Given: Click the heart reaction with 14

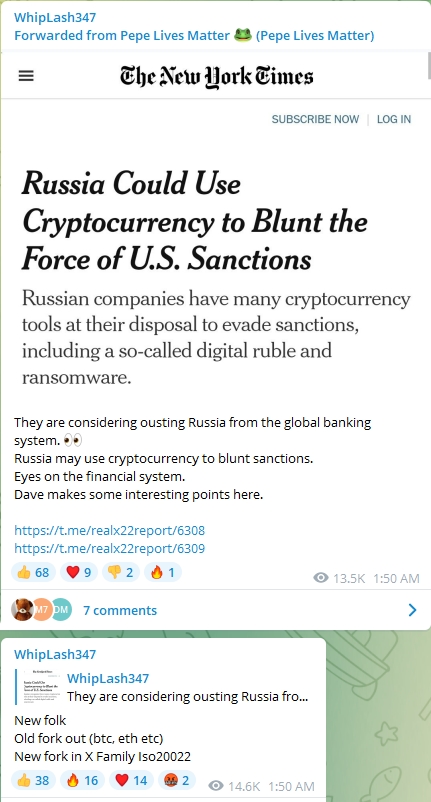Looking at the screenshot, I should coord(131,780).
